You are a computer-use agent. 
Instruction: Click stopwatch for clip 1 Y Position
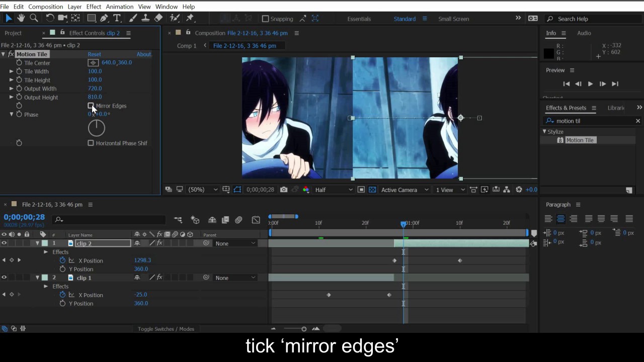tap(62, 303)
